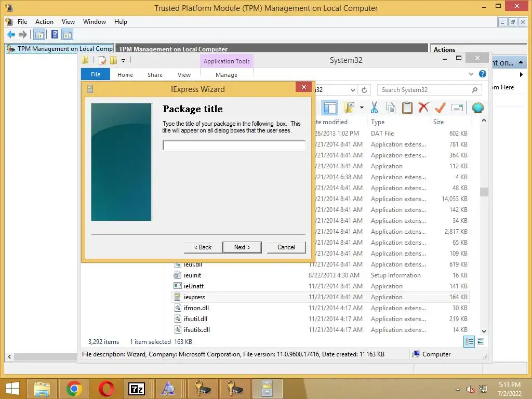Open Google Chrome from taskbar
This screenshot has height=399, width=532.
click(x=74, y=389)
